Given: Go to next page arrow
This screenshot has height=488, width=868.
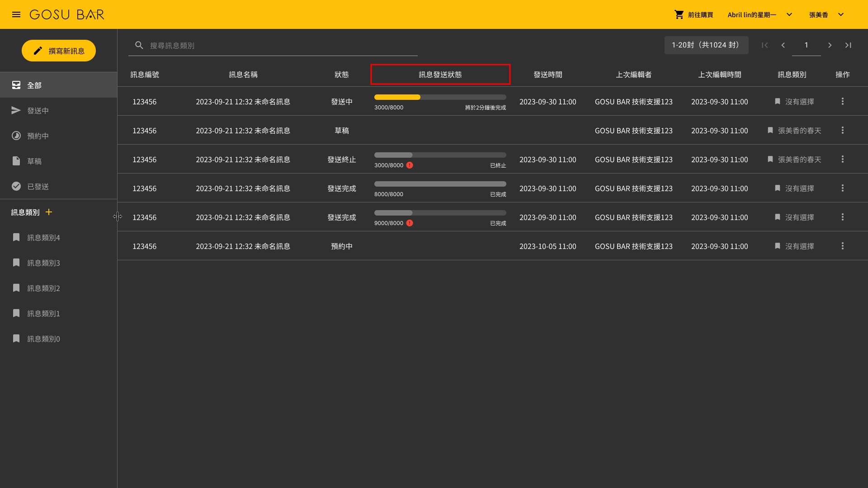Looking at the screenshot, I should pos(830,45).
